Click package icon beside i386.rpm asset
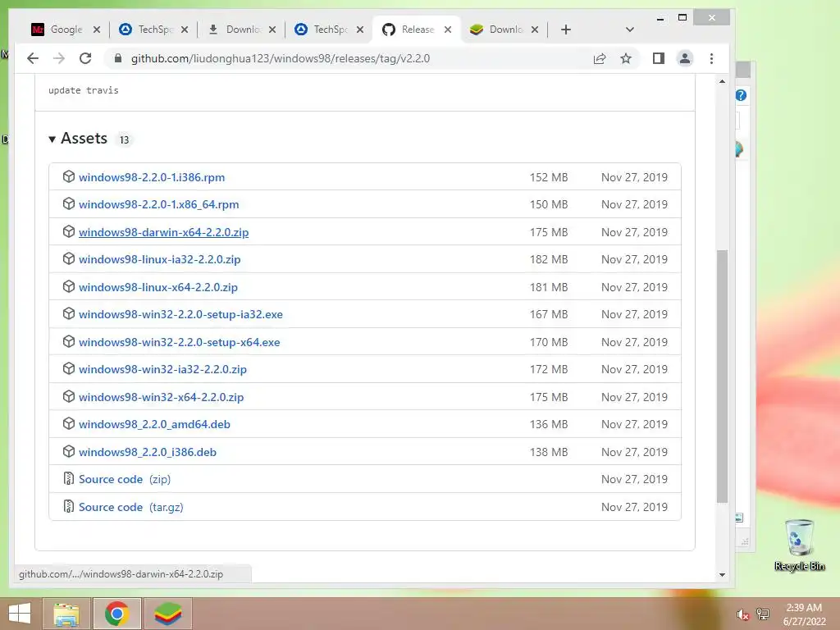Screen dimensions: 840x630 click(x=69, y=176)
